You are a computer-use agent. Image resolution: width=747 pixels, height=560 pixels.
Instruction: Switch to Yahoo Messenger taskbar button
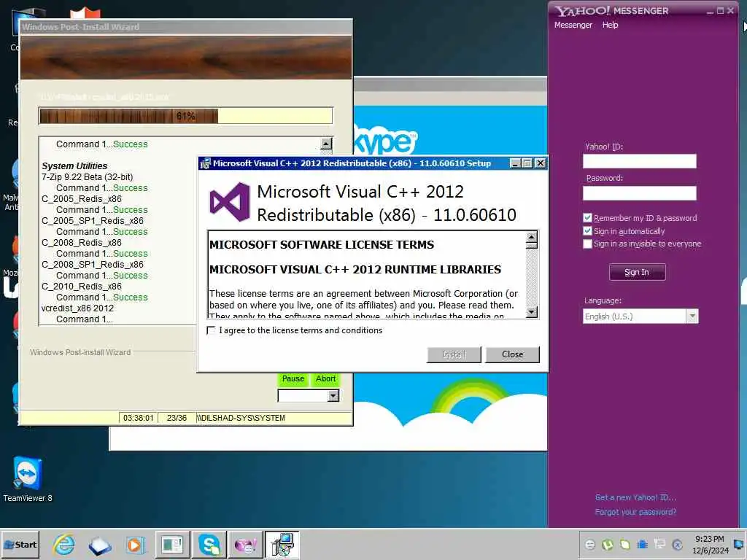tap(245, 545)
